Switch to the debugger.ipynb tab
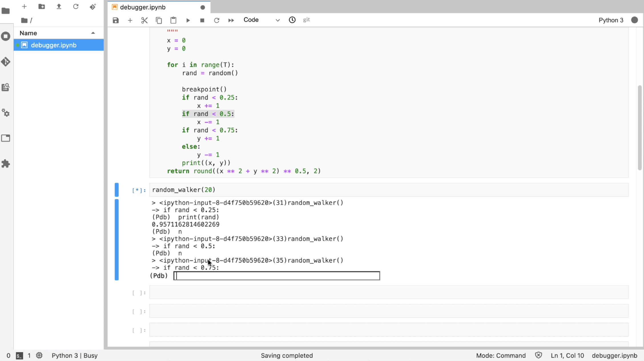Image resolution: width=644 pixels, height=361 pixels. coord(143,7)
